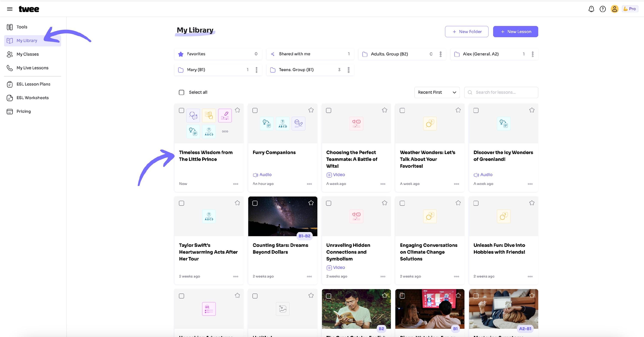Favorite Timeless Wisdom with its star
The image size is (644, 337).
237,110
